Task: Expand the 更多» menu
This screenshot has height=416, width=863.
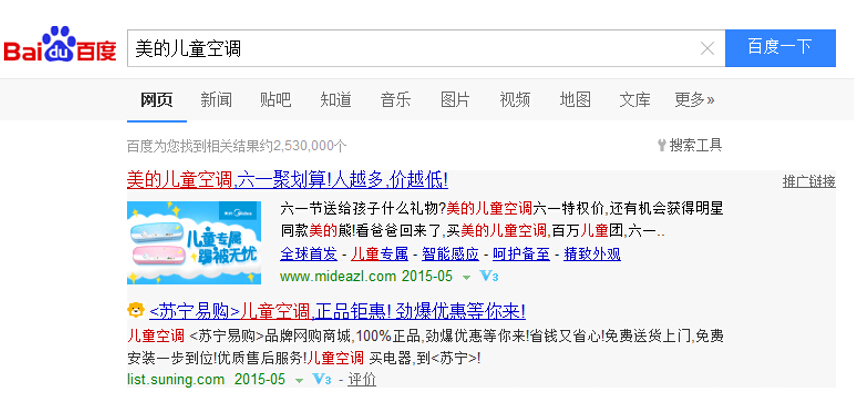Action: click(695, 100)
